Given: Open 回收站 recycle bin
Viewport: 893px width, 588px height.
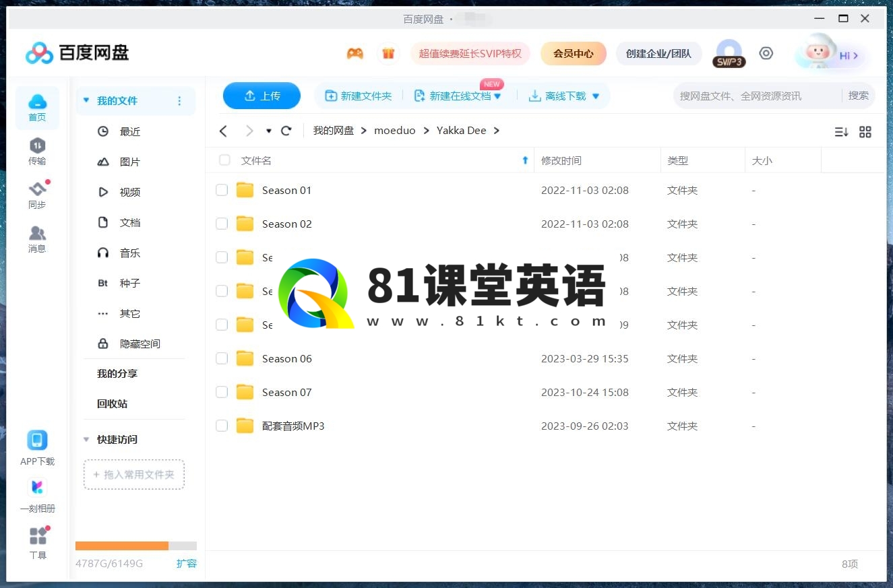Looking at the screenshot, I should click(112, 404).
